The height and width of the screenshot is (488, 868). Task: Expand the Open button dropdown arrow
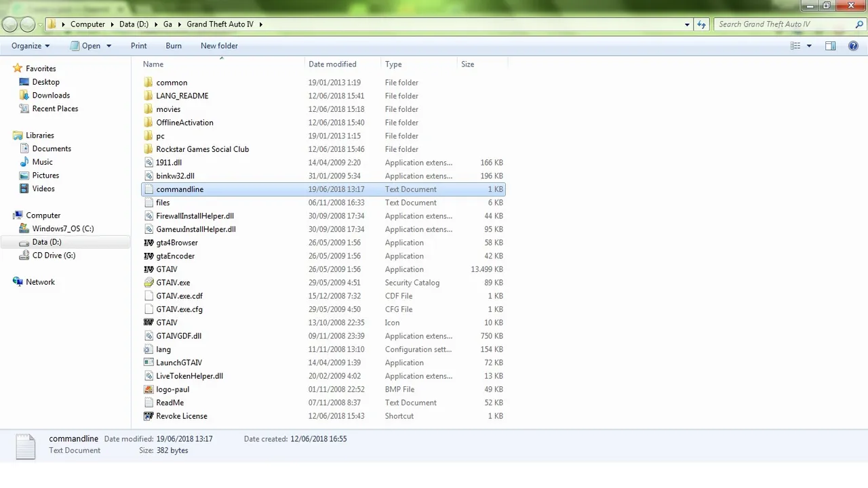[108, 46]
